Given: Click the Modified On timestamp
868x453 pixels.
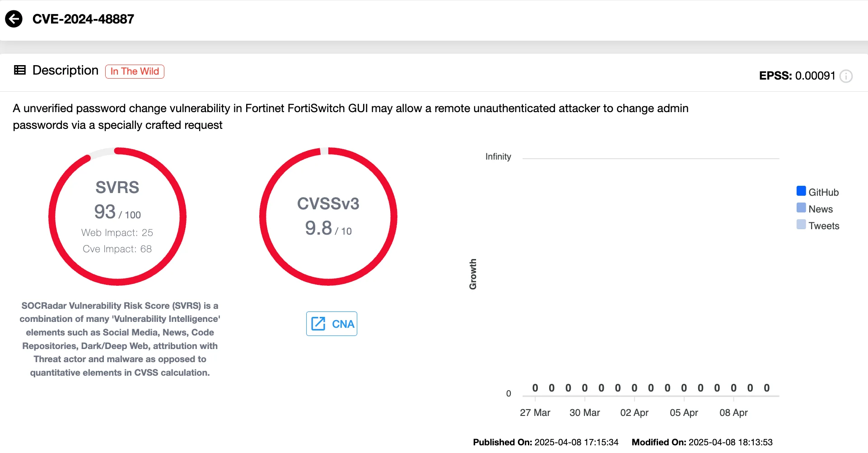Looking at the screenshot, I should 702,442.
